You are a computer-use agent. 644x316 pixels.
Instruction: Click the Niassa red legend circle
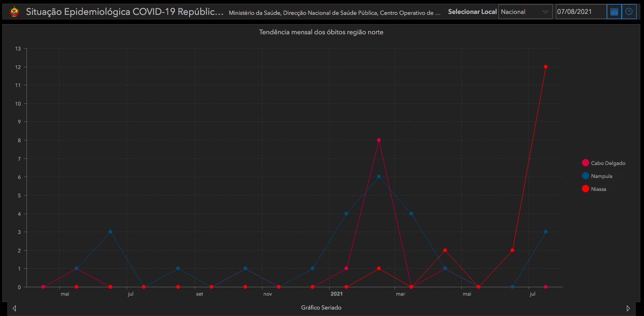[x=585, y=189]
